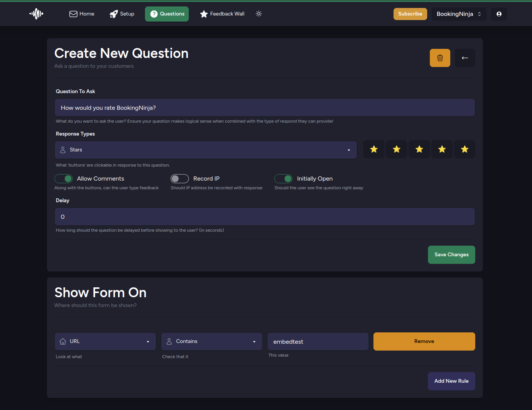
Task: Toggle Initially Open switch
Action: (283, 179)
